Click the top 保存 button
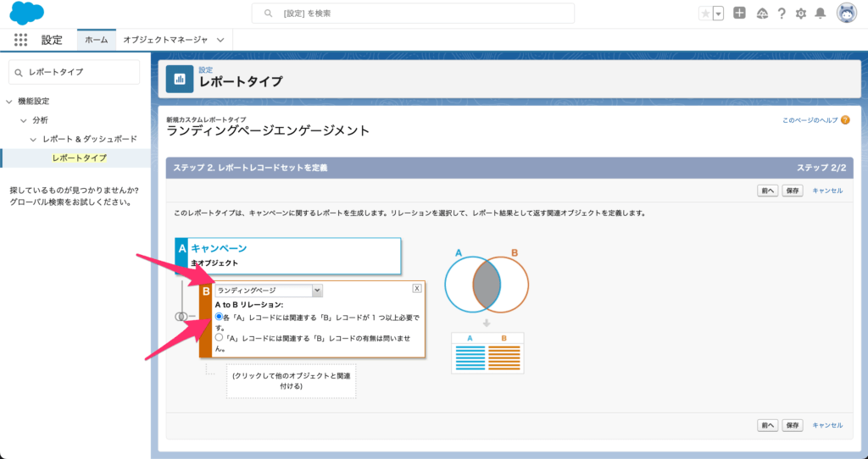 [793, 191]
